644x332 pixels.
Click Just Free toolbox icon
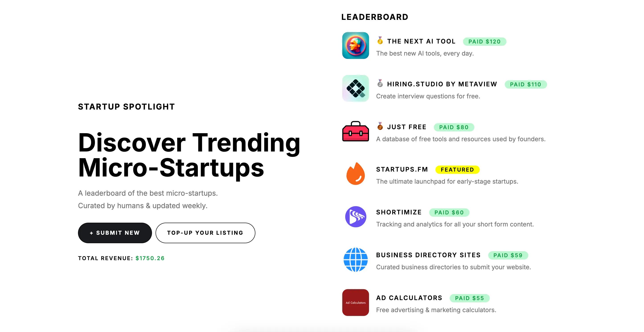[x=355, y=131]
